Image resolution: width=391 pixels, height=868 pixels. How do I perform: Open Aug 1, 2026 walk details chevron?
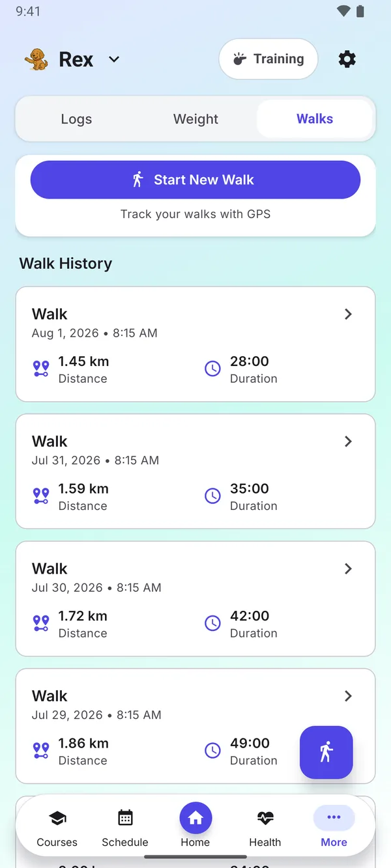pyautogui.click(x=348, y=315)
